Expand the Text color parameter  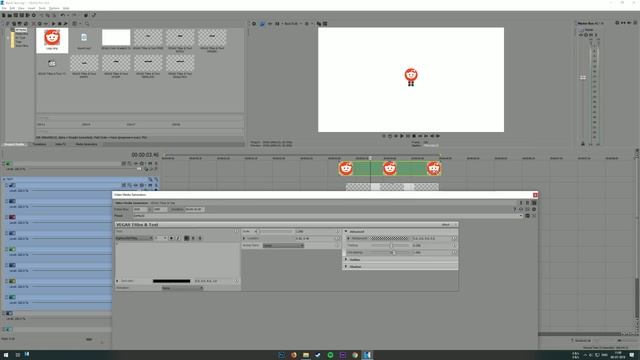coord(117,281)
